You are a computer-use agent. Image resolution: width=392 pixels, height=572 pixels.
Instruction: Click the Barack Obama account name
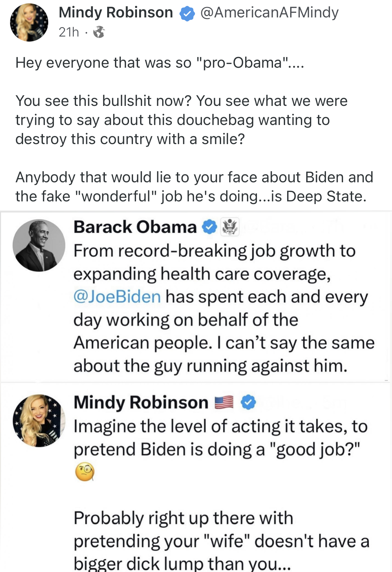[x=135, y=227]
